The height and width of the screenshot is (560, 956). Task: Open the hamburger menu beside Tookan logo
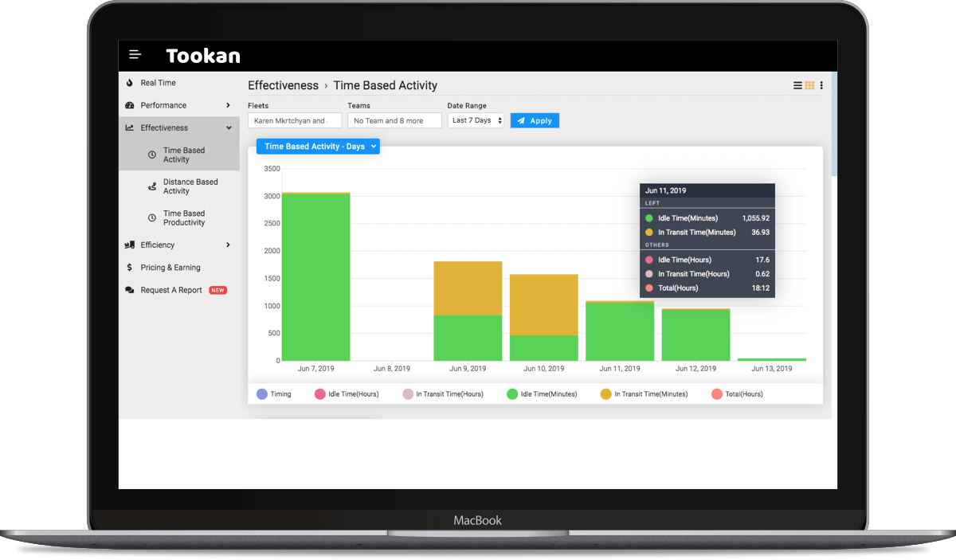pyautogui.click(x=135, y=55)
